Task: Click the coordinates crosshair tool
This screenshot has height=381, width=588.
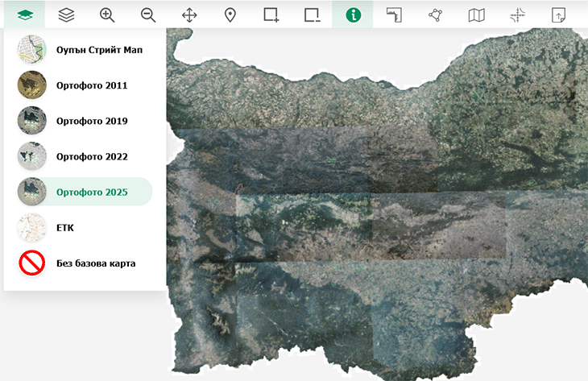Action: pos(517,15)
